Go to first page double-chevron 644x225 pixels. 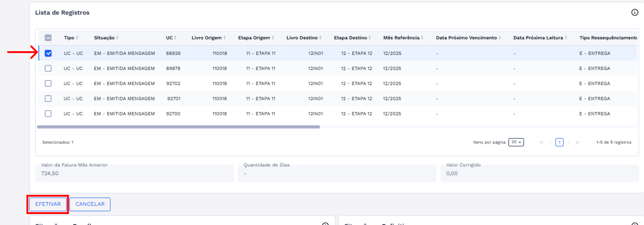pyautogui.click(x=541, y=142)
